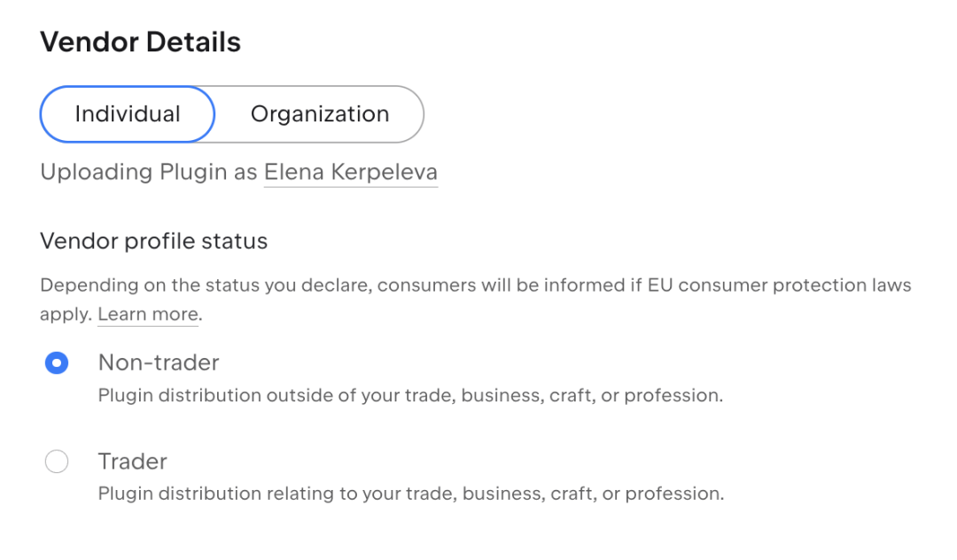Click the Non-trader description about outside your trade
The height and width of the screenshot is (560, 957).
(x=411, y=395)
